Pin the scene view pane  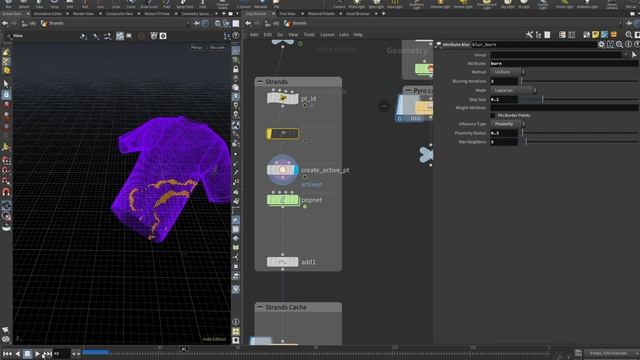click(196, 24)
